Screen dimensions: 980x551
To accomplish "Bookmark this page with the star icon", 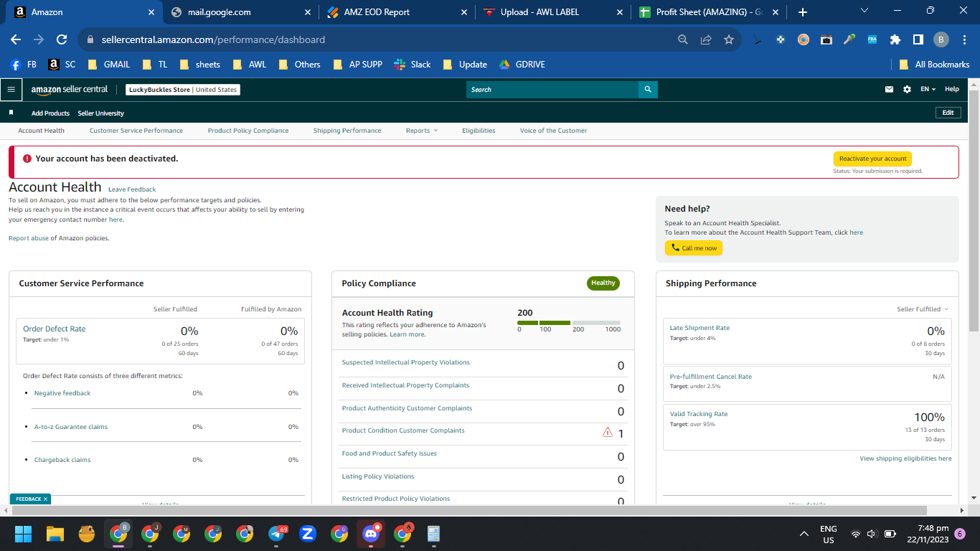I will [x=729, y=39].
